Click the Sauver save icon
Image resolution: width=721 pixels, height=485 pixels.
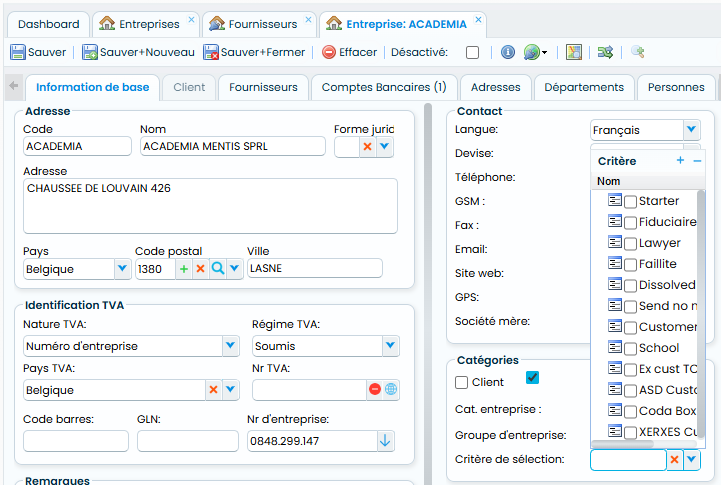[x=17, y=52]
